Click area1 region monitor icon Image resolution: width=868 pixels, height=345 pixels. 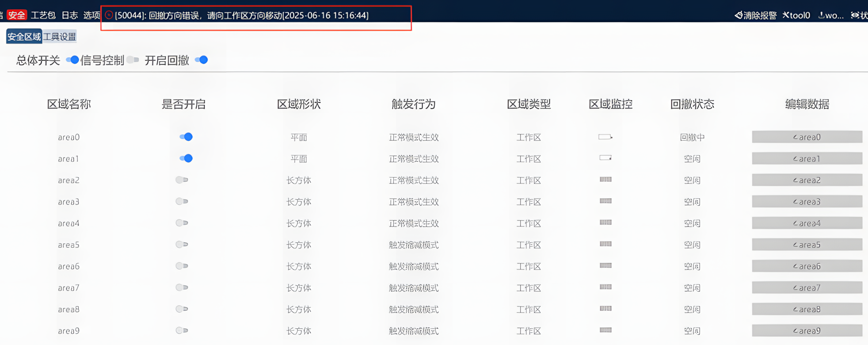tap(605, 158)
